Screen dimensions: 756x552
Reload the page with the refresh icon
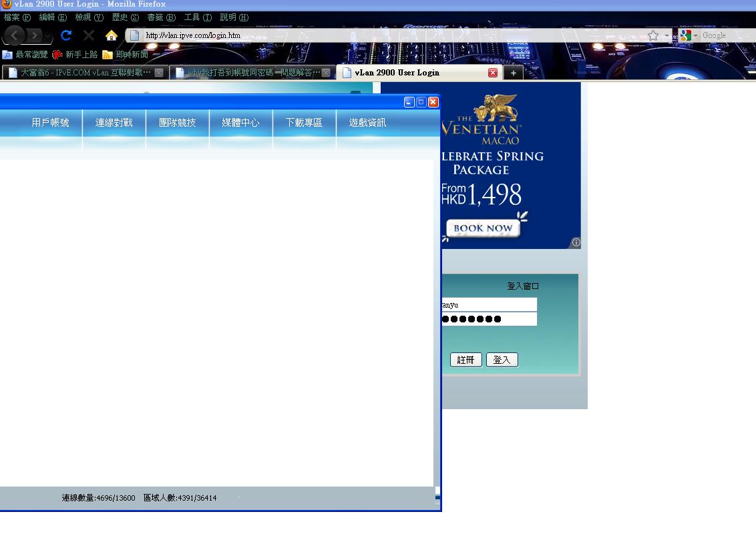pyautogui.click(x=66, y=35)
